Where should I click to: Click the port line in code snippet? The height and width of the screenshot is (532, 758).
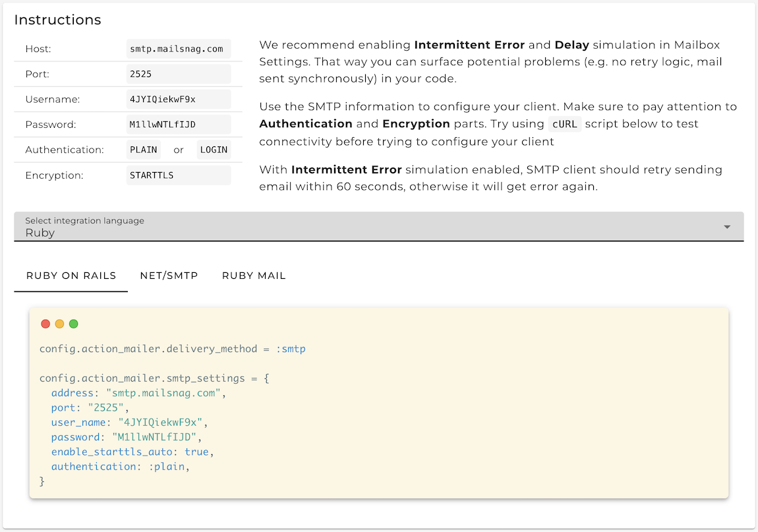pyautogui.click(x=90, y=407)
